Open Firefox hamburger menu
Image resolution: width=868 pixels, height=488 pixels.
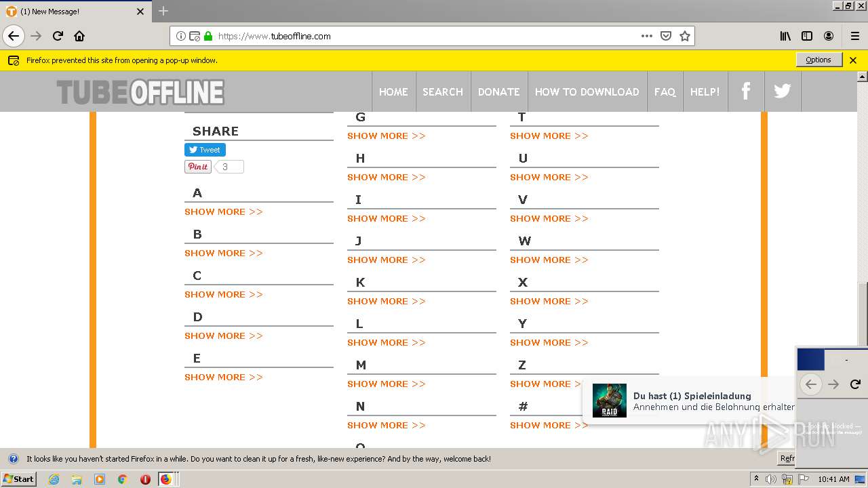point(854,36)
